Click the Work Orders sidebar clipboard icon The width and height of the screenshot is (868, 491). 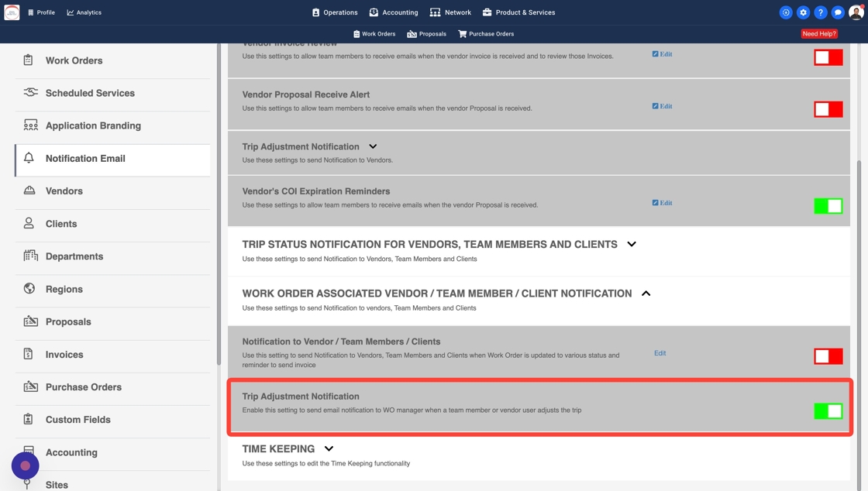[28, 60]
